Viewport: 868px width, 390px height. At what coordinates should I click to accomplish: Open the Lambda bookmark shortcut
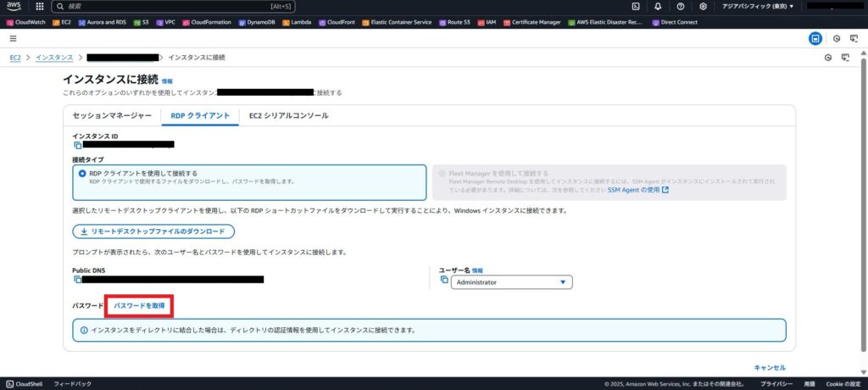(297, 22)
